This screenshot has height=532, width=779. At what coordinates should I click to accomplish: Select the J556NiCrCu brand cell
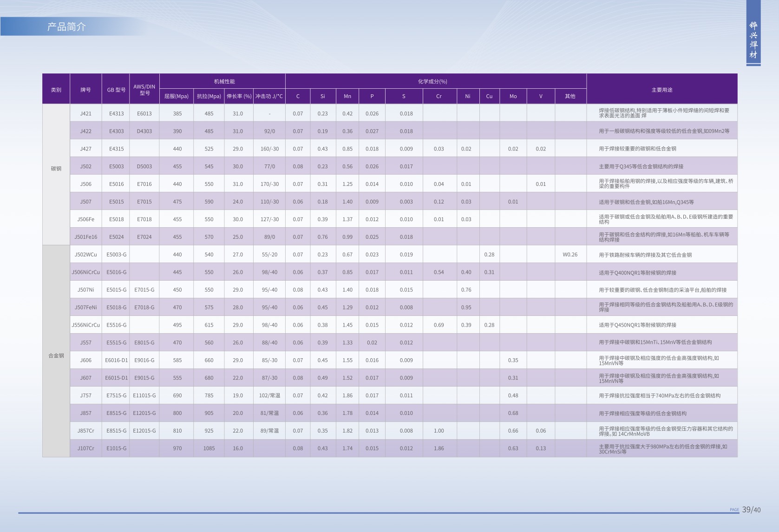pyautogui.click(x=85, y=325)
